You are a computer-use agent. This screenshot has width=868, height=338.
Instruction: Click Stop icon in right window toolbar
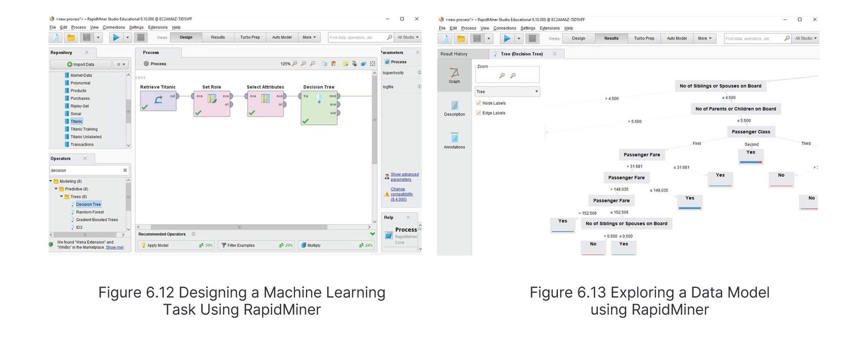532,38
